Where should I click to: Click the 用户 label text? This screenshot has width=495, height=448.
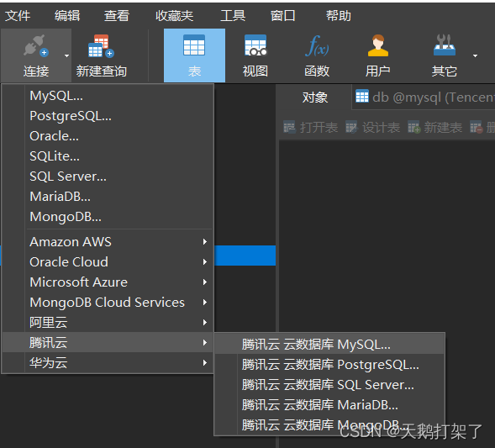point(378,71)
